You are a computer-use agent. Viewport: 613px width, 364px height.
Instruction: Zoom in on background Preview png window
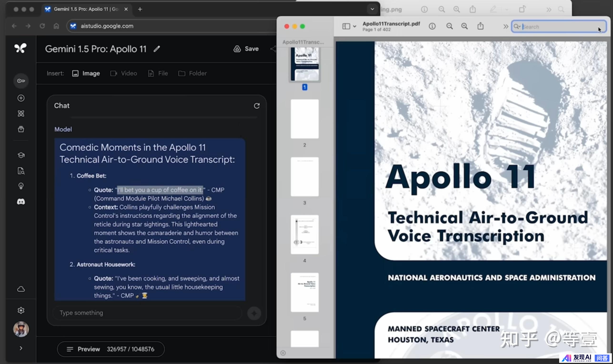[456, 9]
